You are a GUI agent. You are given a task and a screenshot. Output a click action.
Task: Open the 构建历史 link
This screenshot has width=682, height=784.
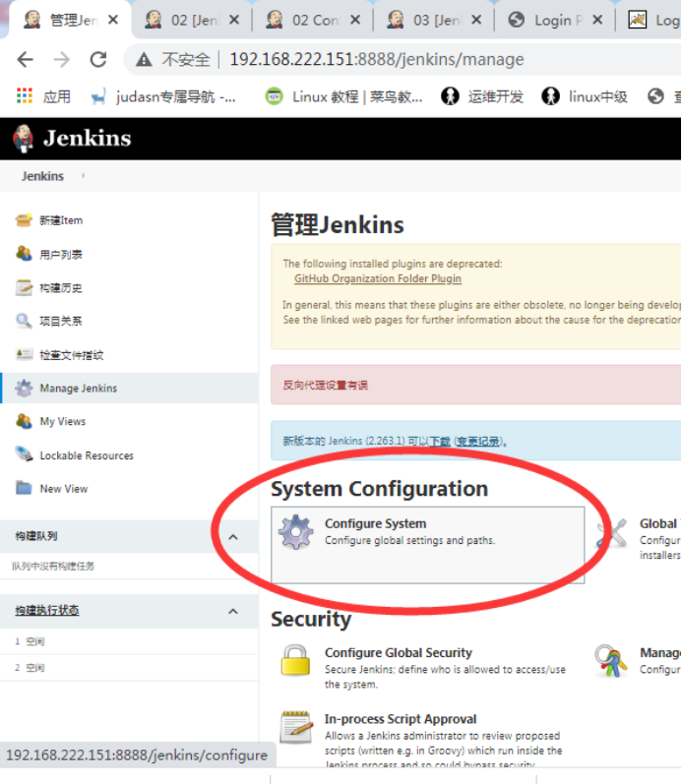[x=61, y=288]
